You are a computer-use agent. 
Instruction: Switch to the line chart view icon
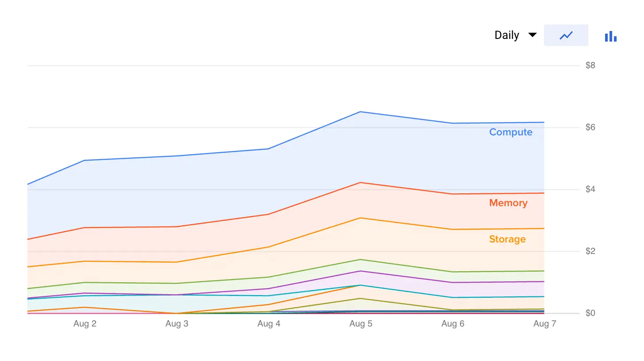566,35
